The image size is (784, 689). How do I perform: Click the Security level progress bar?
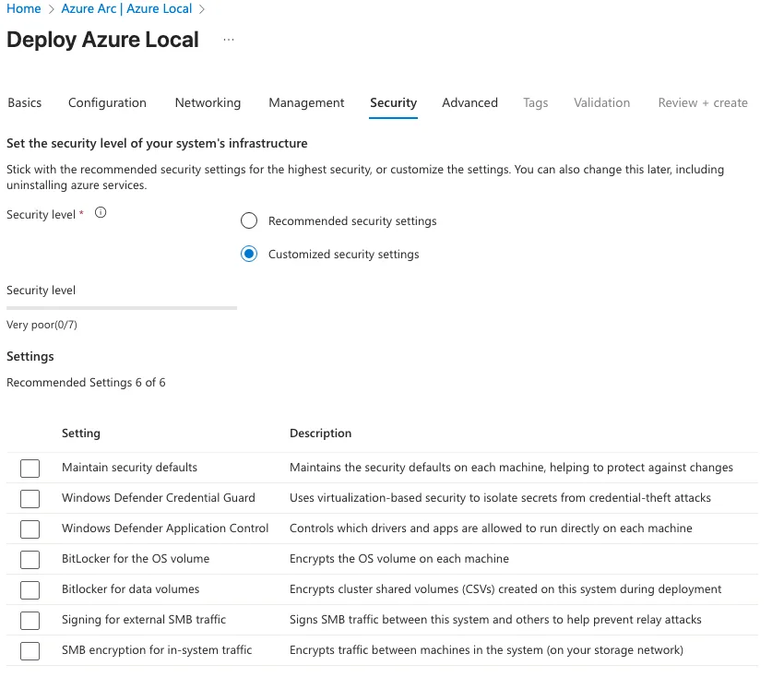(122, 308)
